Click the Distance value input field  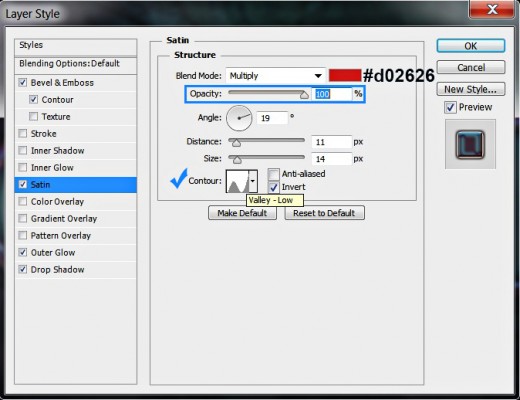pyautogui.click(x=332, y=142)
